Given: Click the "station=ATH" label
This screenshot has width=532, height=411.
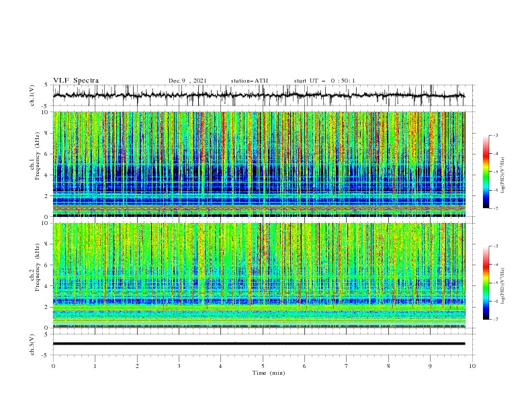Looking at the screenshot, I should point(249,81).
